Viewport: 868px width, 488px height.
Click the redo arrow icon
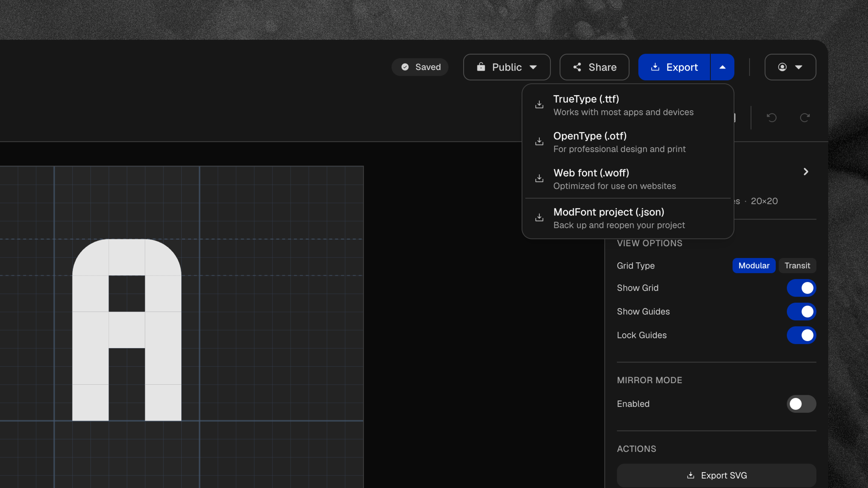[805, 117]
